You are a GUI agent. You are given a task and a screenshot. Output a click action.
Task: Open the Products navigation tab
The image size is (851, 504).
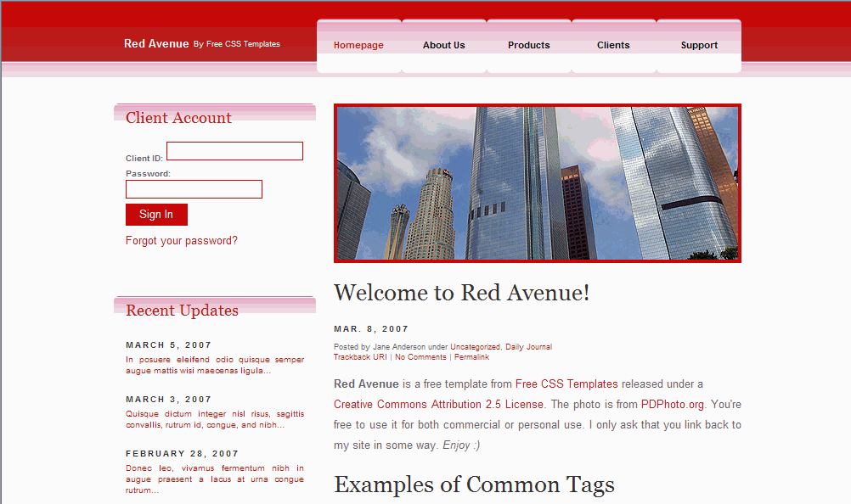coord(528,45)
